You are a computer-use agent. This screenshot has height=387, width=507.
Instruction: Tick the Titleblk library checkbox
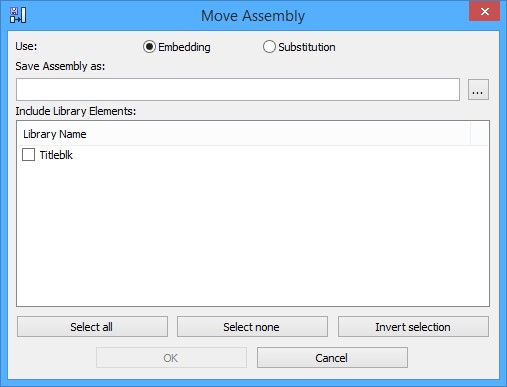(28, 155)
